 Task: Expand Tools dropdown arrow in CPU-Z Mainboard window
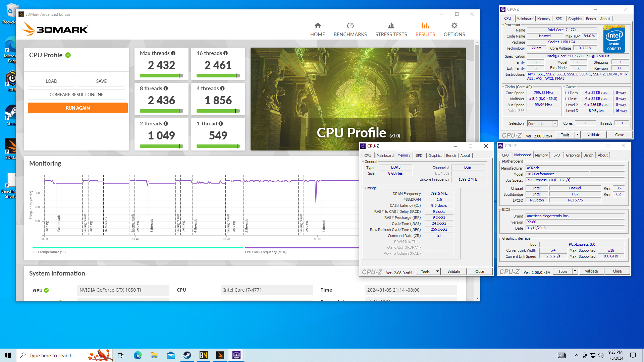tap(575, 271)
